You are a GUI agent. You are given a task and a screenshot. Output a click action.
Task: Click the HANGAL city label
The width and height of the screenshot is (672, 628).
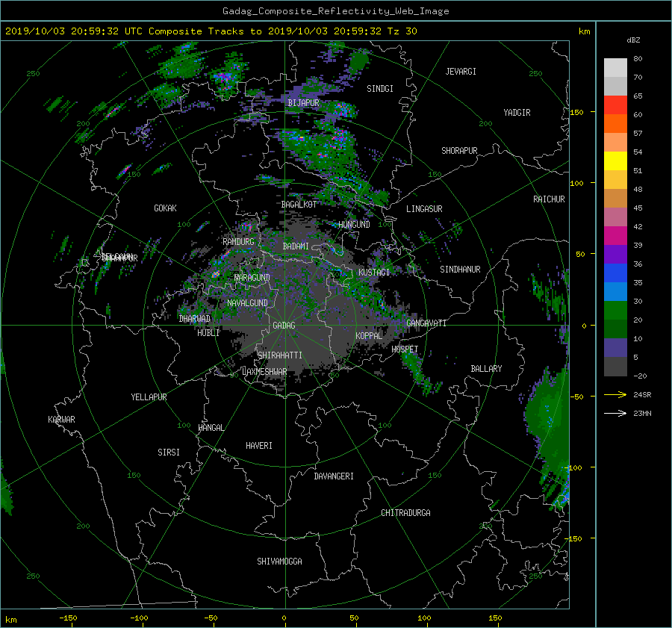point(211,428)
